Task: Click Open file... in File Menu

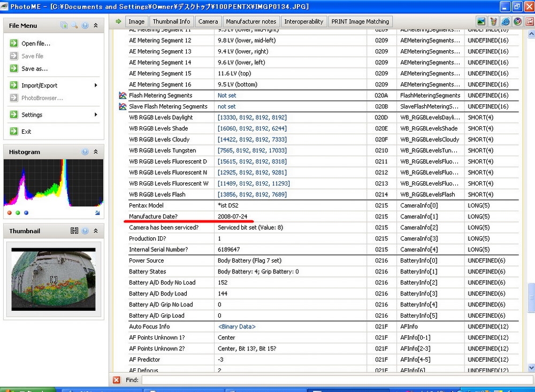Action: click(x=35, y=43)
